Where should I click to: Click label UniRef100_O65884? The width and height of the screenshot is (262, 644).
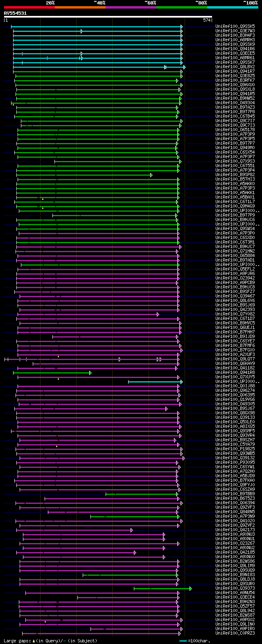235,255
